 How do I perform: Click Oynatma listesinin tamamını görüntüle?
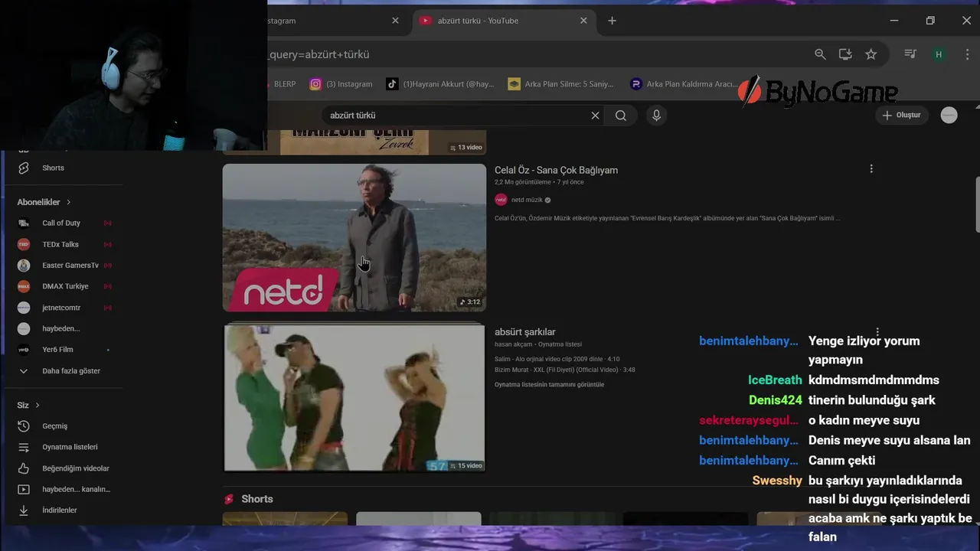point(549,384)
